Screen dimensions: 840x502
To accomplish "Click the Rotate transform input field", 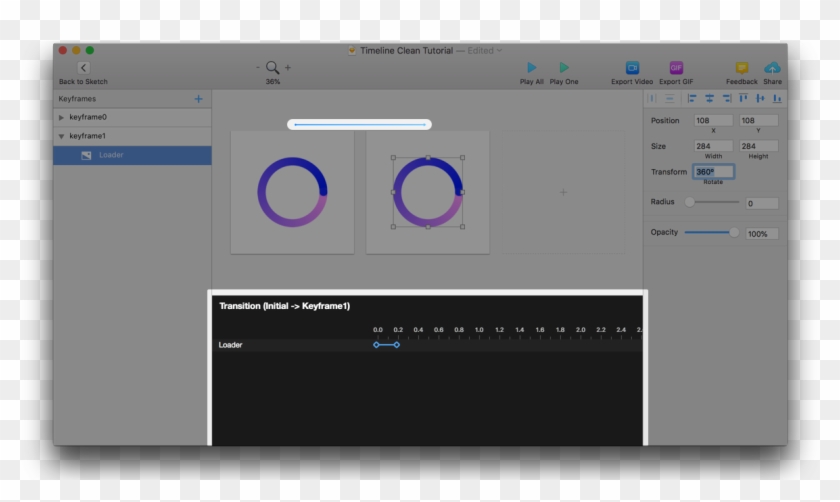I will pos(713,172).
